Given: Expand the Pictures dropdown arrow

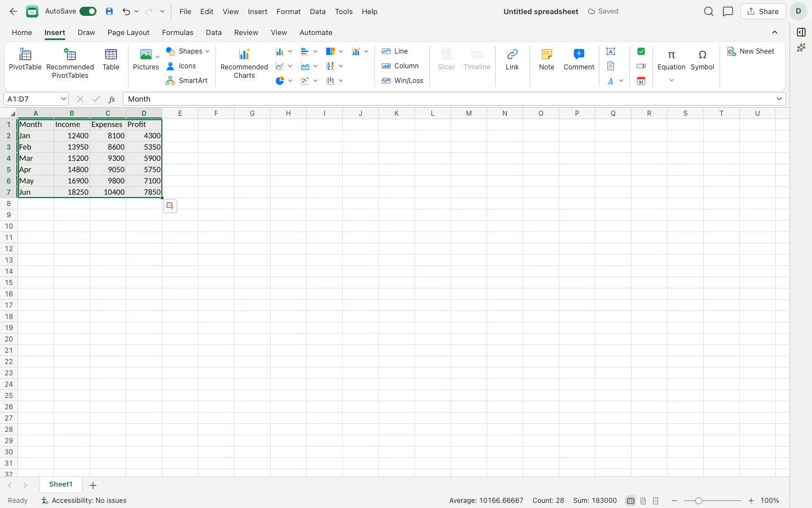Looking at the screenshot, I should coord(157,56).
